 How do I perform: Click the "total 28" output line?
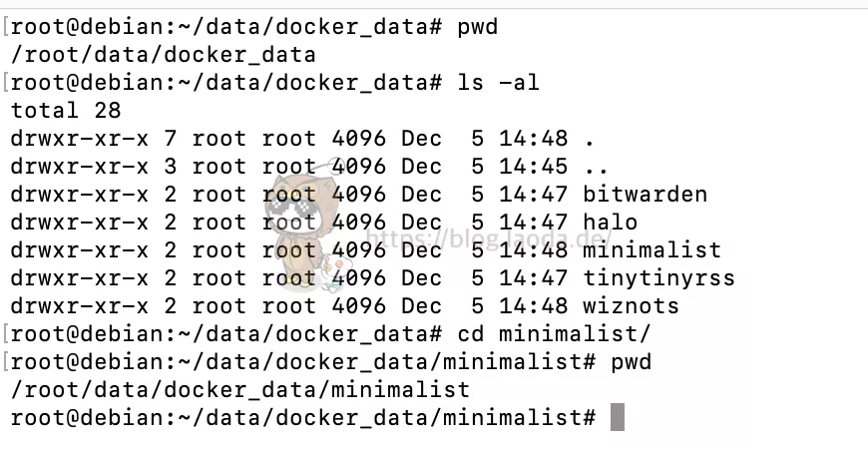[65, 110]
